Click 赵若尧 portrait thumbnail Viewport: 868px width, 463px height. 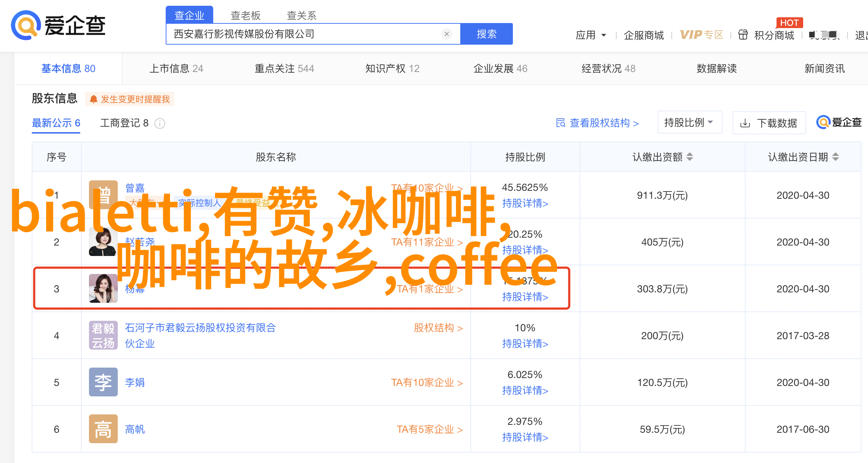tap(103, 242)
